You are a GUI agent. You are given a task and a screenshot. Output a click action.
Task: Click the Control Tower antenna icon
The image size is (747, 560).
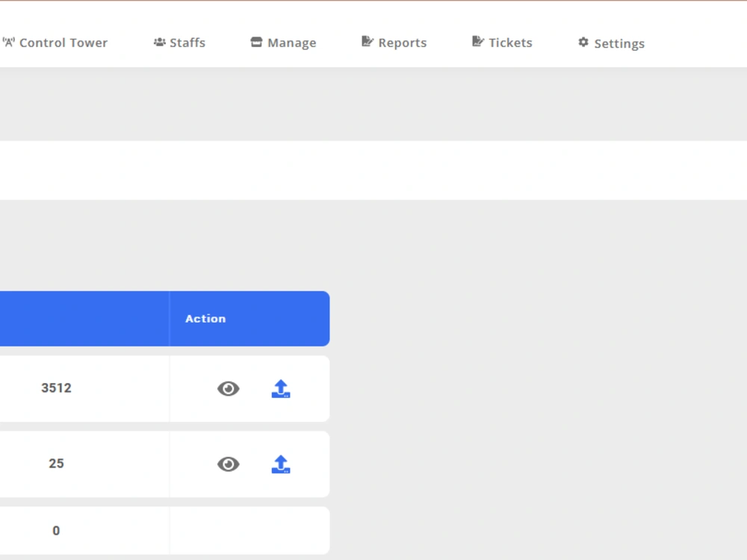(x=8, y=43)
